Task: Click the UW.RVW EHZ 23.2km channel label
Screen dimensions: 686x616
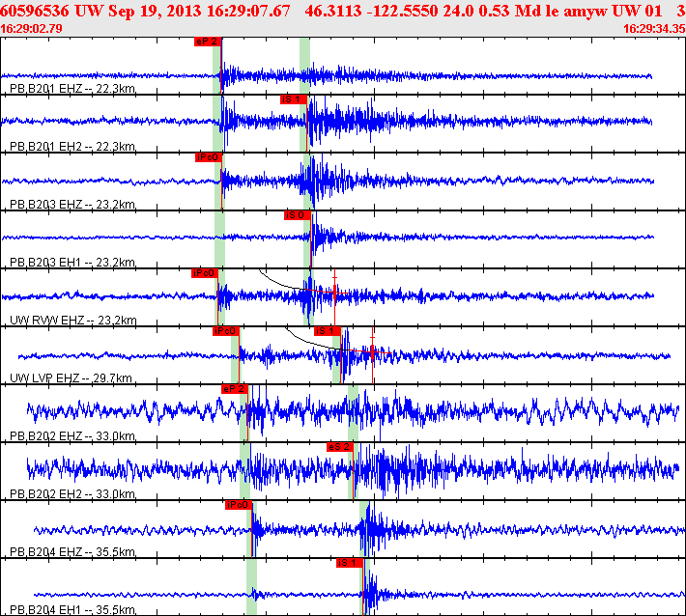Action: click(73, 321)
